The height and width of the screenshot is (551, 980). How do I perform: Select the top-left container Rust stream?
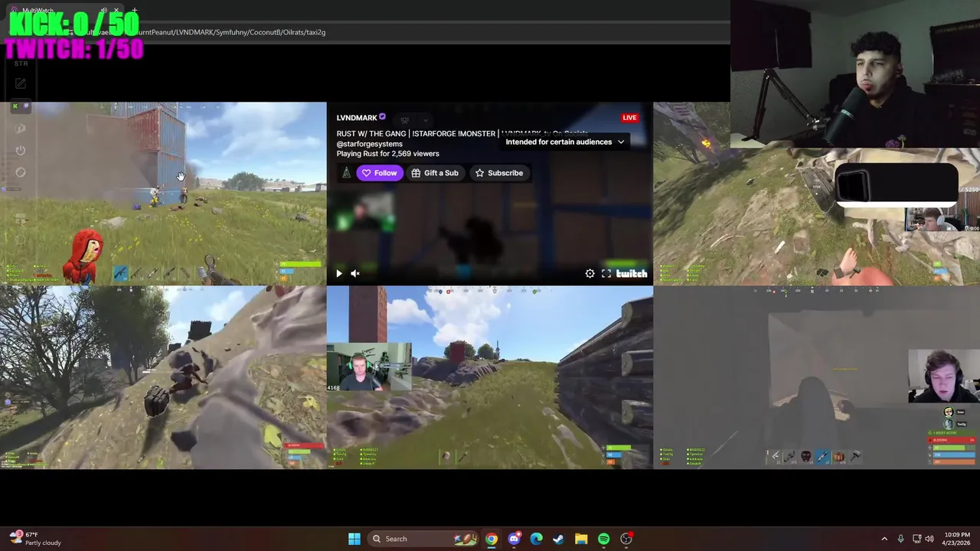pyautogui.click(x=163, y=194)
